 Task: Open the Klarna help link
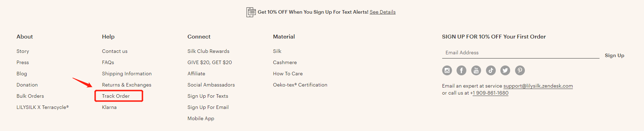point(109,107)
